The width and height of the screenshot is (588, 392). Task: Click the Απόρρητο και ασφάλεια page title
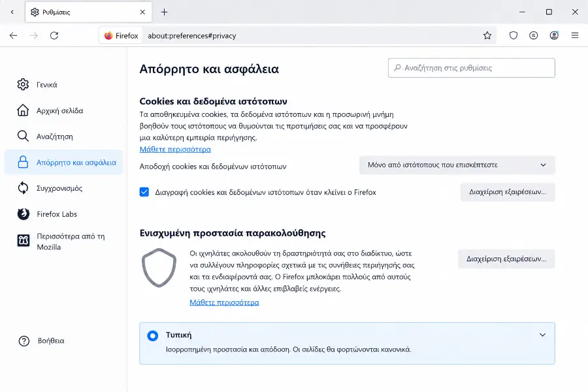(209, 69)
